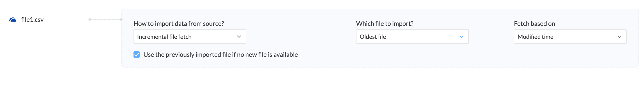
Task: Click chevron arrow in import method box
Action: pyautogui.click(x=239, y=37)
